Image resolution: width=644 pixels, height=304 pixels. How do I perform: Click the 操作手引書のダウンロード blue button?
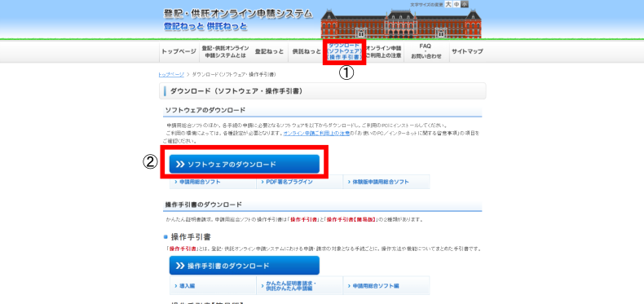coord(245,266)
